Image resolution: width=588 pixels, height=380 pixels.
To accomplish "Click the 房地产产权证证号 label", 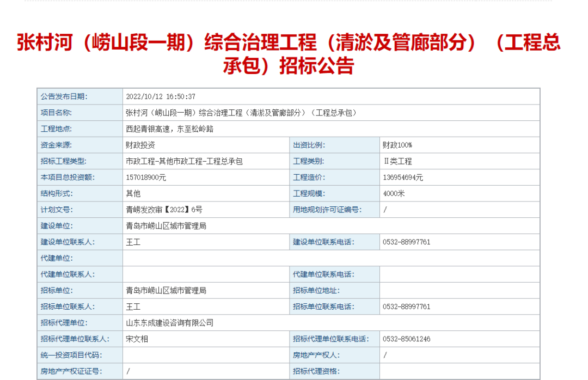I will coord(71,371).
